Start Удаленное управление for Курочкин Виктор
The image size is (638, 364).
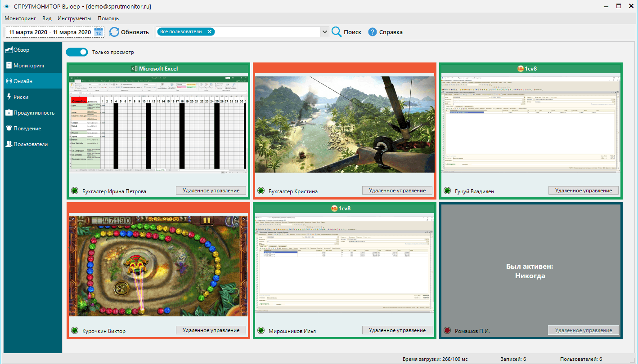tap(211, 330)
